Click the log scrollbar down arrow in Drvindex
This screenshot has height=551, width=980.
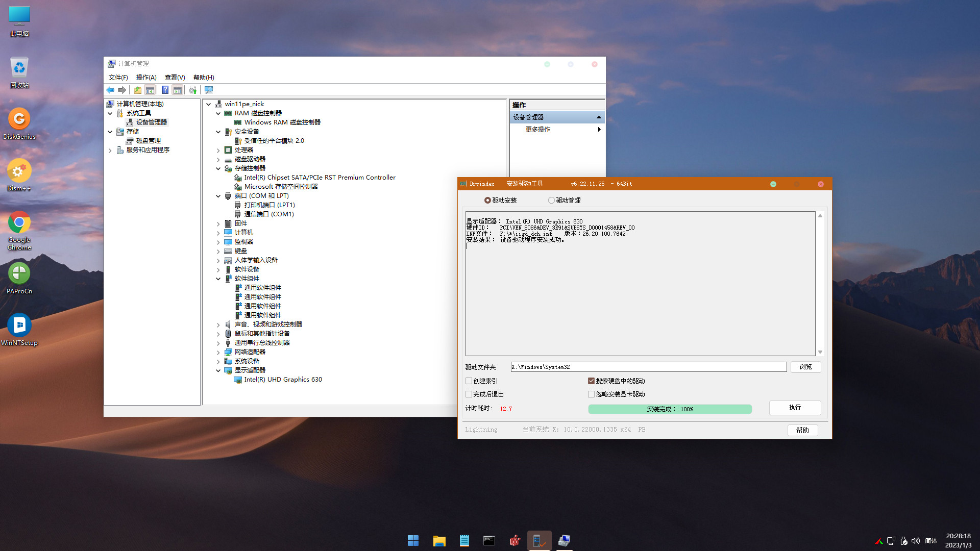point(820,353)
